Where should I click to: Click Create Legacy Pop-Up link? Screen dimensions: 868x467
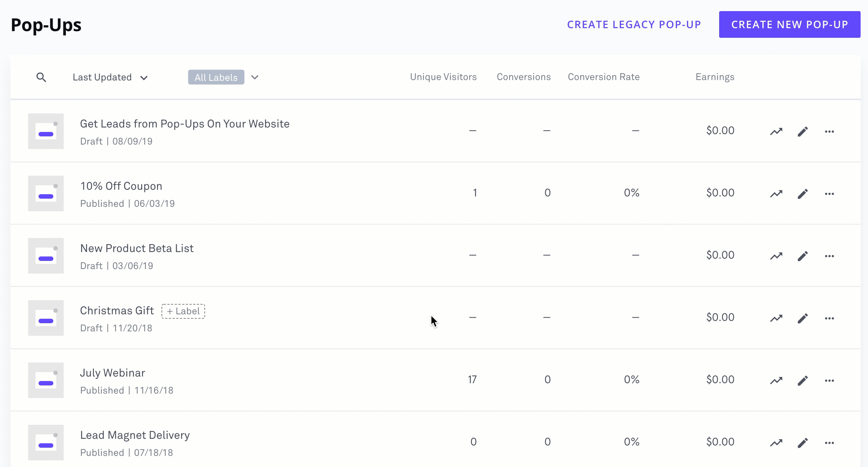pyautogui.click(x=634, y=24)
